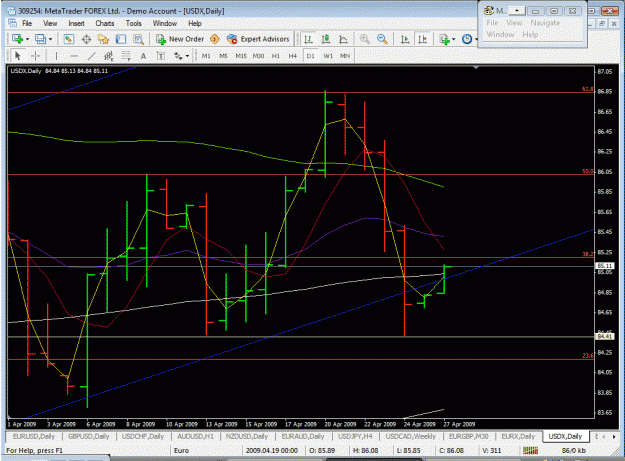Image resolution: width=625 pixels, height=461 pixels.
Task: Switch to the EURUSD,Daily chart tab
Action: tap(33, 436)
